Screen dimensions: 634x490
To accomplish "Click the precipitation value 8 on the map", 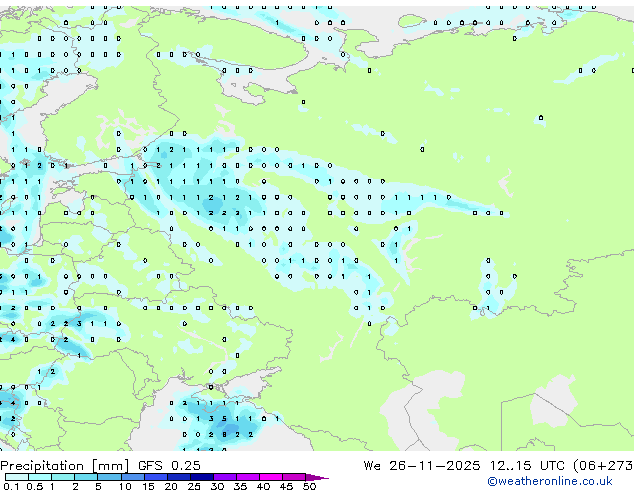I will coord(224,435).
